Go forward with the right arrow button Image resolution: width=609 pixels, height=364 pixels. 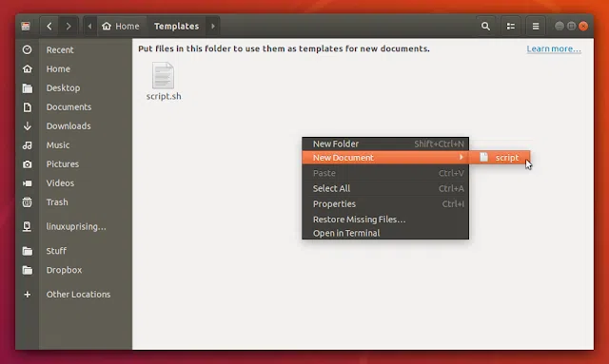69,26
